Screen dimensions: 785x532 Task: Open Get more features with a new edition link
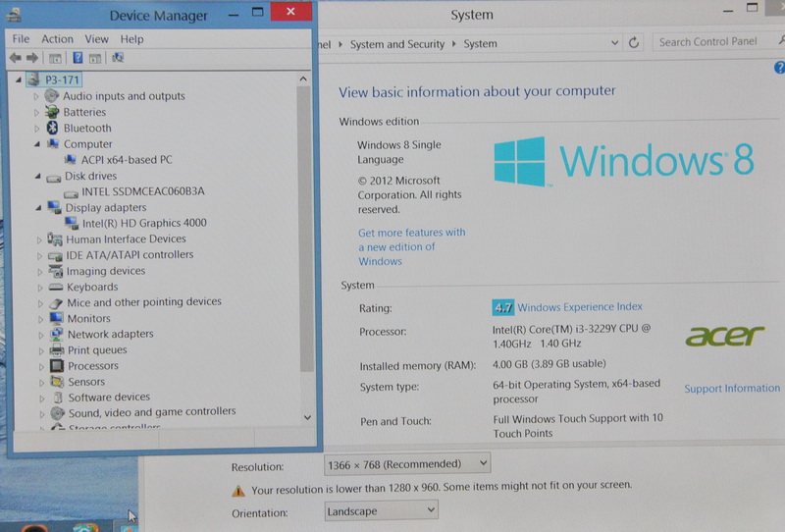[411, 246]
